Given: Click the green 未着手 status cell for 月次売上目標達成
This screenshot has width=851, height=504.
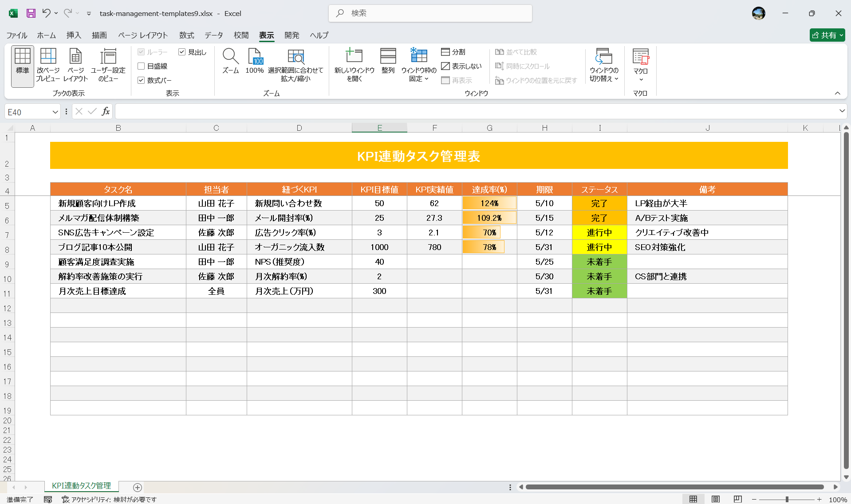Looking at the screenshot, I should pos(599,291).
